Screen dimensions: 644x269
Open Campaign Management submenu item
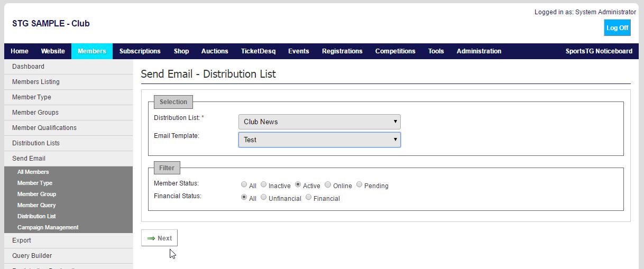pyautogui.click(x=68, y=227)
